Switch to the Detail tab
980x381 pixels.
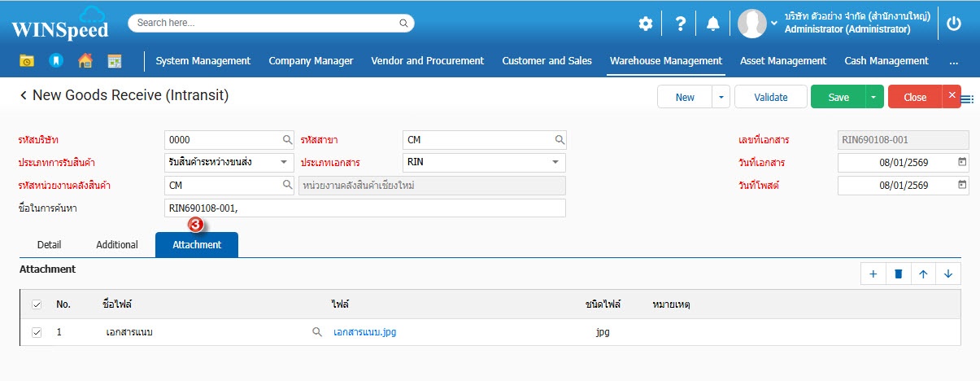pyautogui.click(x=50, y=244)
